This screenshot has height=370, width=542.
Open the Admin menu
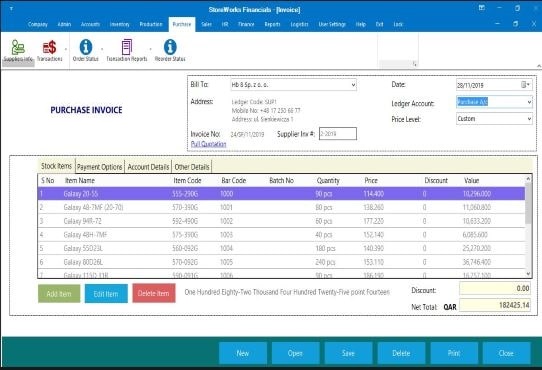(x=64, y=24)
